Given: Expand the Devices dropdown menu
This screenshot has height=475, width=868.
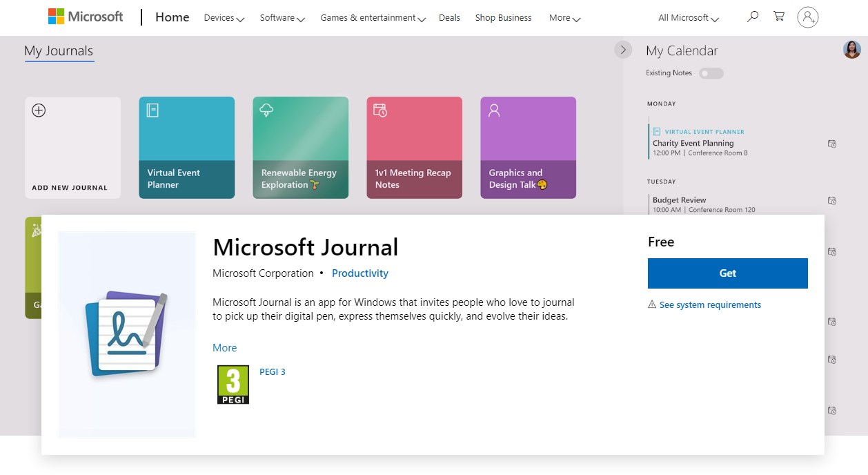Looking at the screenshot, I should point(224,18).
